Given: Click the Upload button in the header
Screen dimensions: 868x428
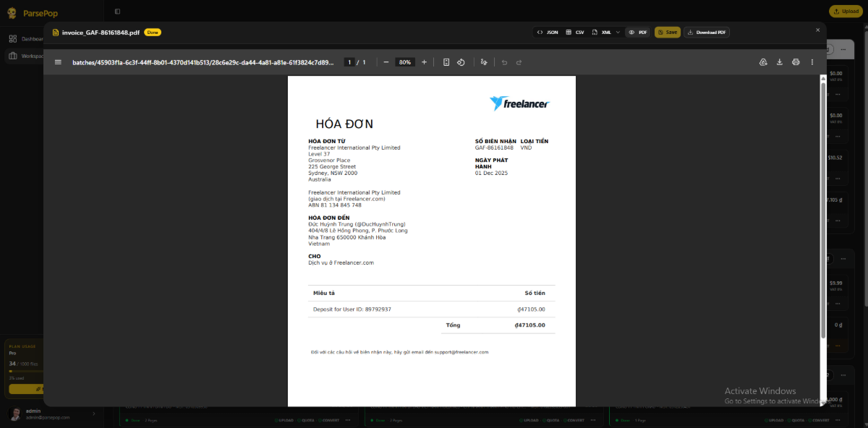Looking at the screenshot, I should click(846, 11).
